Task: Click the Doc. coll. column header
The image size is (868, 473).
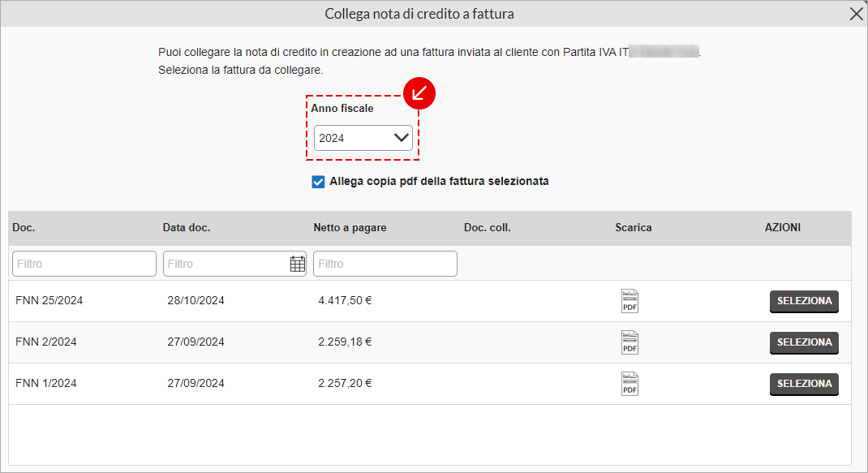Action: (488, 228)
